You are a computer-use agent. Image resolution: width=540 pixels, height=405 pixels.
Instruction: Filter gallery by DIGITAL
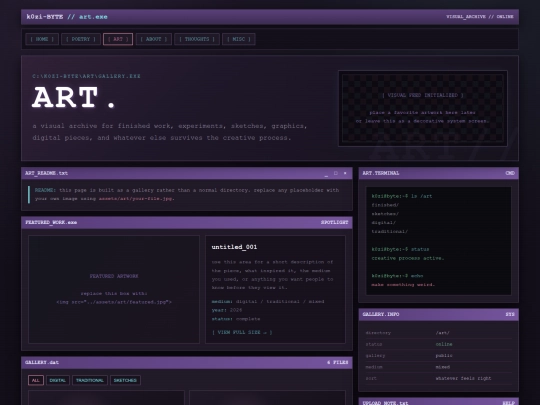(58, 380)
